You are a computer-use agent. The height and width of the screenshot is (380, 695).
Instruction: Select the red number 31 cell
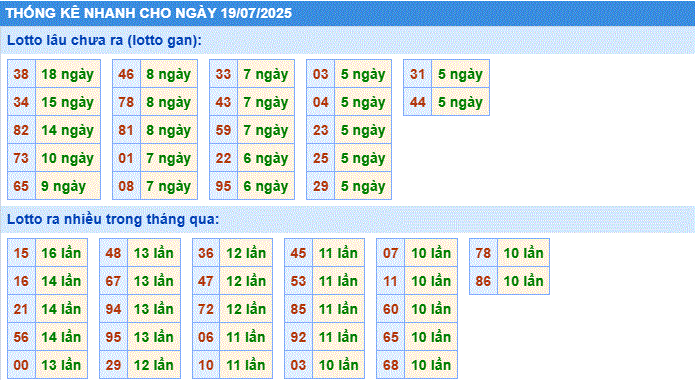pos(418,74)
